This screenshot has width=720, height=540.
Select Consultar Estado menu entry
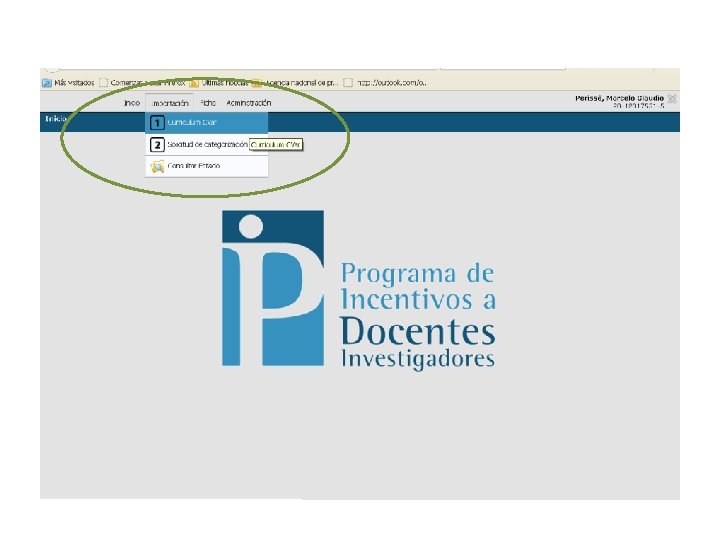click(x=207, y=166)
